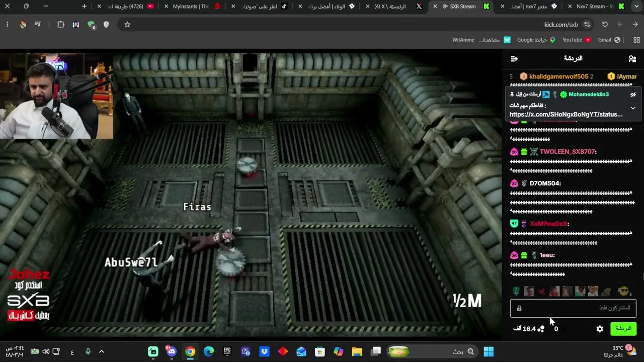Open Microsoft Store from the taskbar

[x=320, y=352]
